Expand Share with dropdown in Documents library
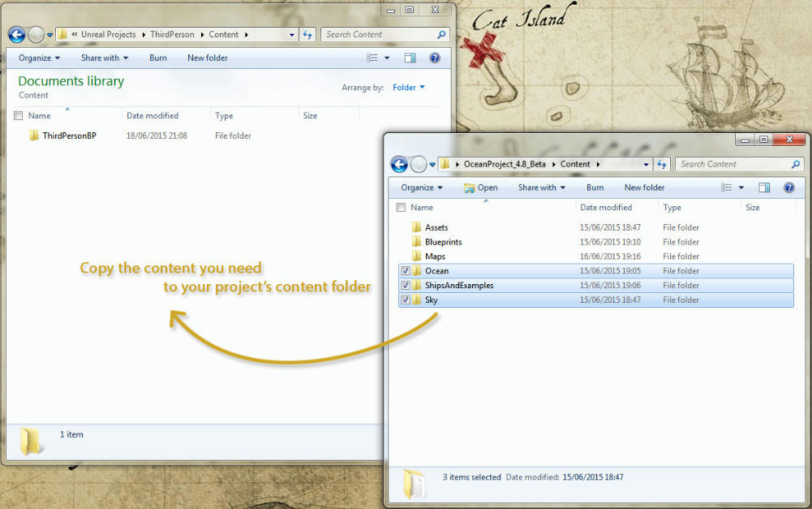 tap(105, 58)
